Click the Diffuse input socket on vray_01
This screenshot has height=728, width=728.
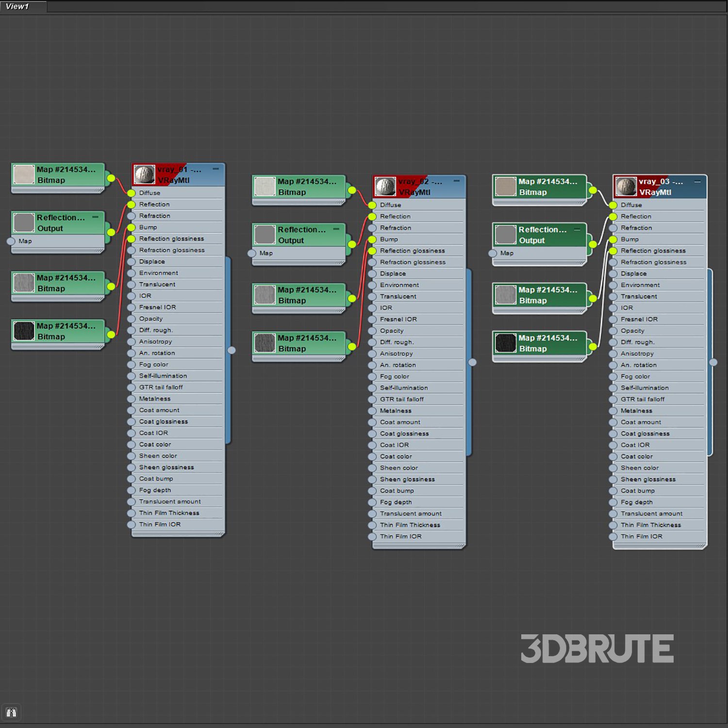131,193
